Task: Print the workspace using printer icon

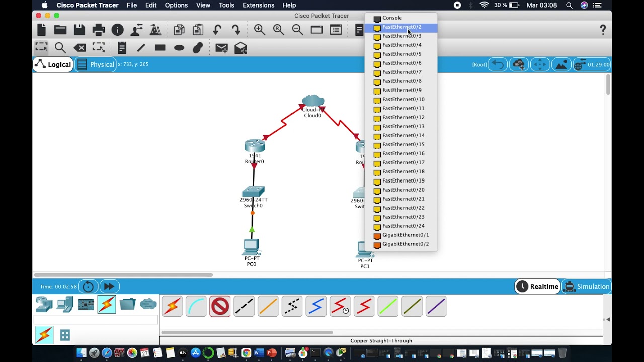Action: pyautogui.click(x=99, y=30)
